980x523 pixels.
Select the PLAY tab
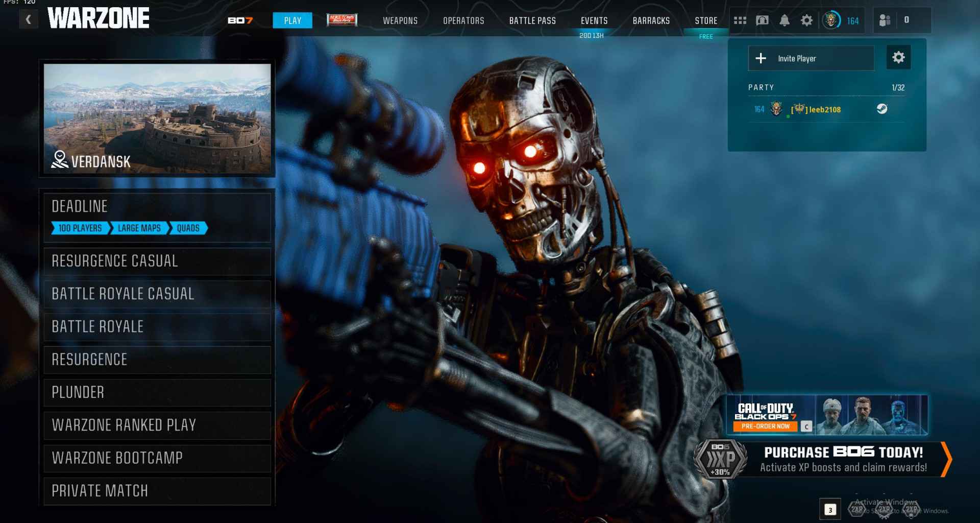[x=292, y=20]
